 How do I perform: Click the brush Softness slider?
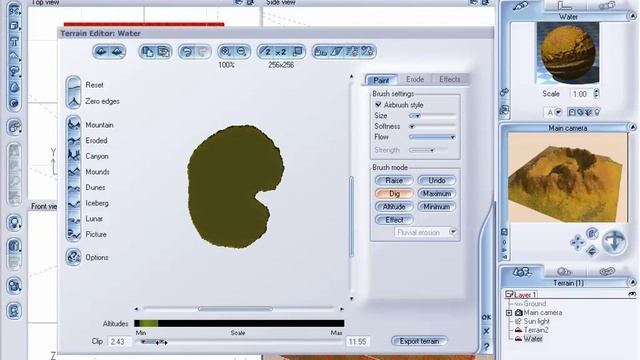pyautogui.click(x=432, y=127)
